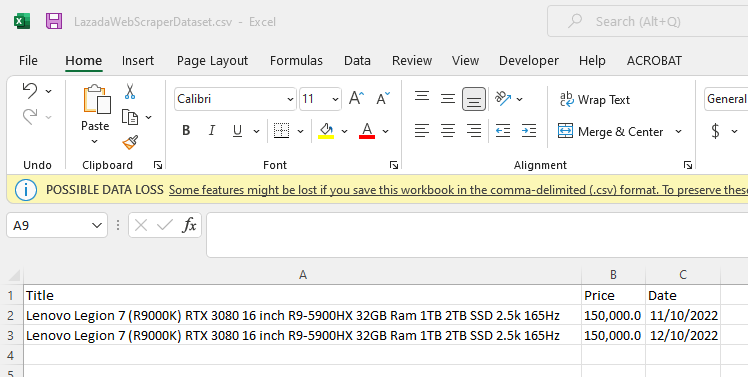
Task: Click Merge & Center button
Action: [x=611, y=131]
